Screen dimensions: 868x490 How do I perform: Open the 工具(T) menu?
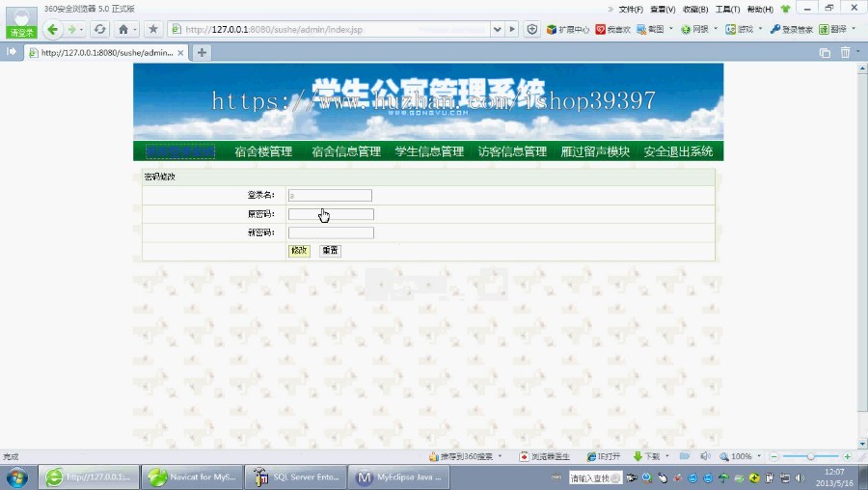tap(727, 10)
